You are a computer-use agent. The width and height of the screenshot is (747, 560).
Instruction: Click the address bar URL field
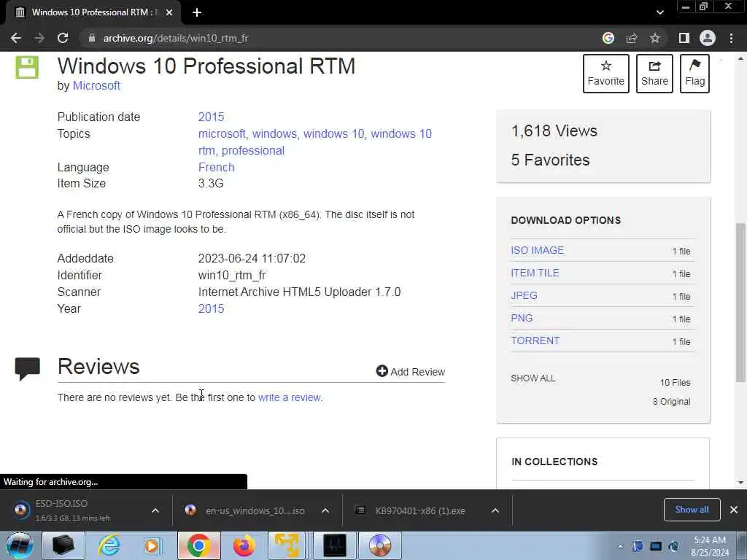pyautogui.click(x=333, y=38)
